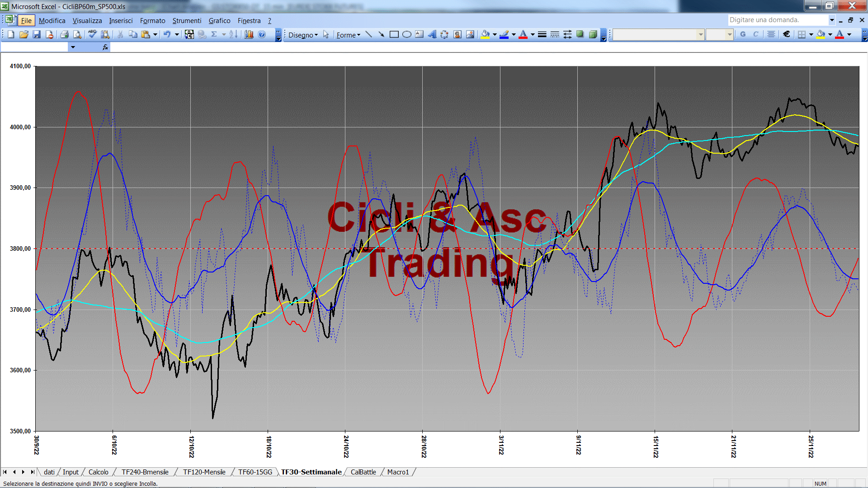868x488 pixels.
Task: Expand the Undo history arrow
Action: click(177, 34)
